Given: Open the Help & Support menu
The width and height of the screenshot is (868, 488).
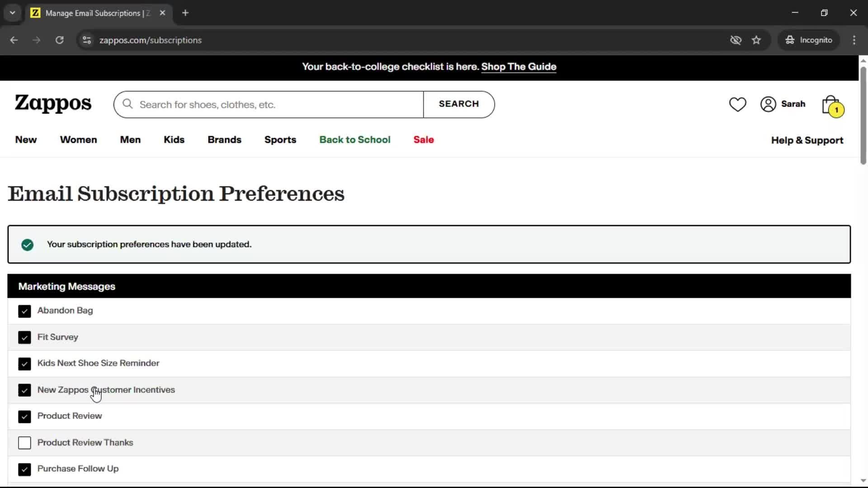Looking at the screenshot, I should coord(807,141).
